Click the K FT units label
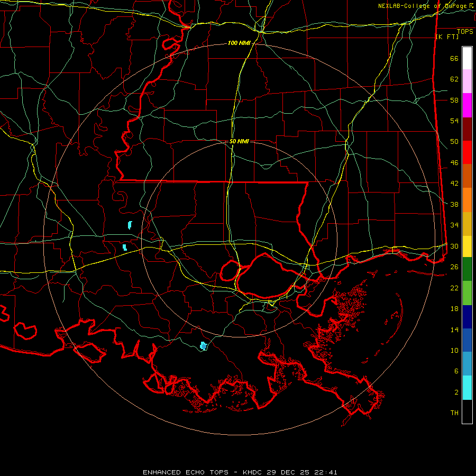The width and height of the screenshot is (476, 476). 447,37
